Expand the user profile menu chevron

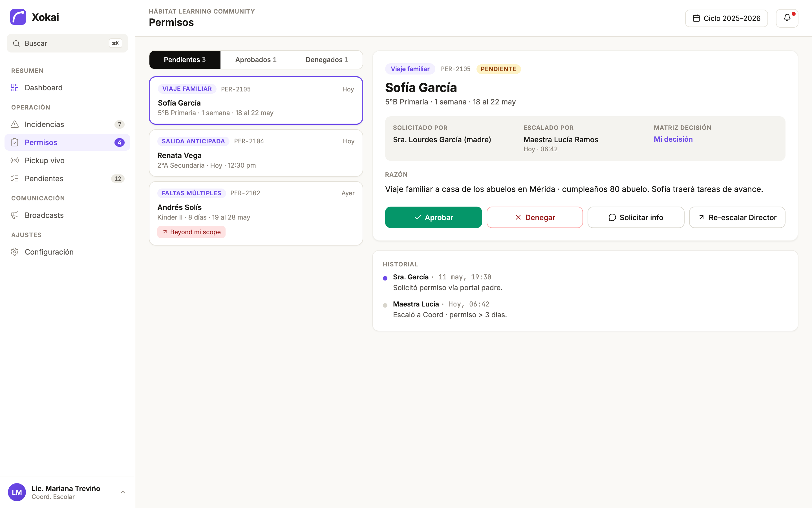tap(123, 492)
